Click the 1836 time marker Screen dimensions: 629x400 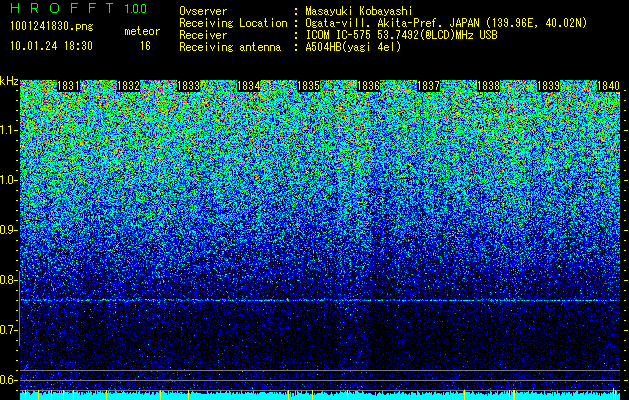(x=368, y=86)
